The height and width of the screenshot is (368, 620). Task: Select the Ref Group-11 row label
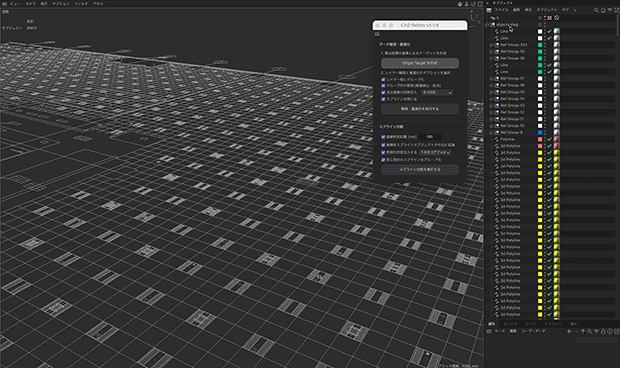click(x=512, y=119)
